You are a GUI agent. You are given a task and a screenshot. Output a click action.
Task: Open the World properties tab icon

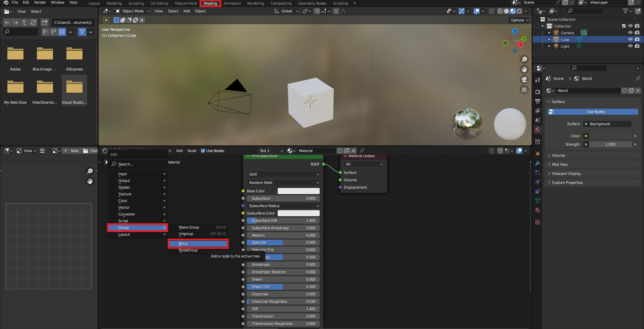pyautogui.click(x=538, y=130)
